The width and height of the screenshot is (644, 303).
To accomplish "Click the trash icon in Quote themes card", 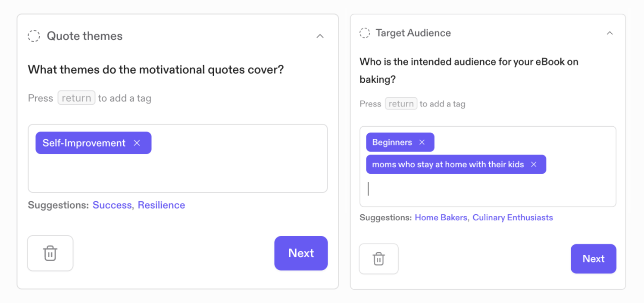I will click(x=50, y=253).
